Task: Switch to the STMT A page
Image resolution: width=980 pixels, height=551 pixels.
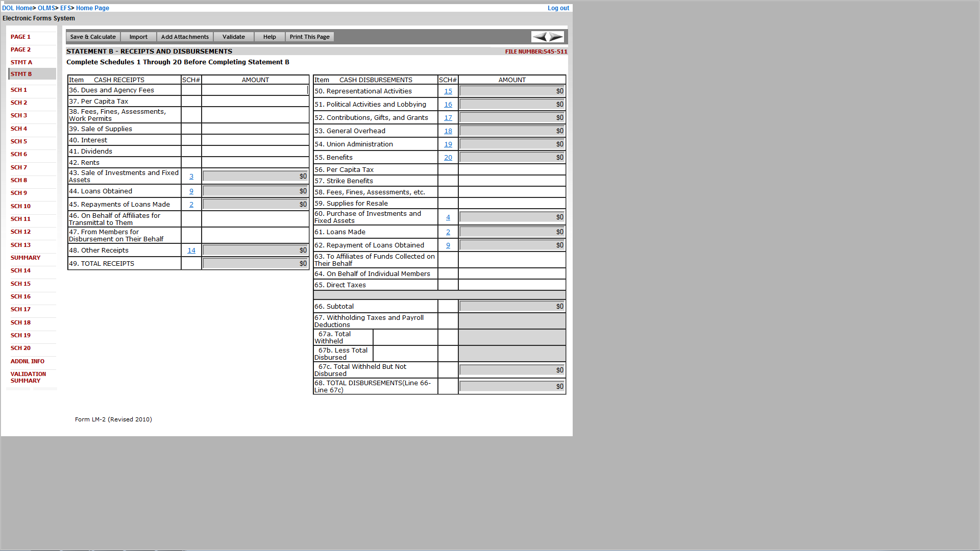Action: pyautogui.click(x=21, y=62)
